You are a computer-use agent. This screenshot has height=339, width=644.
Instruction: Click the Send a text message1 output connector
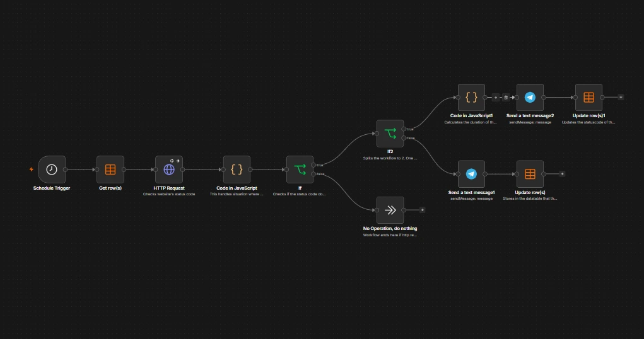[x=485, y=174]
